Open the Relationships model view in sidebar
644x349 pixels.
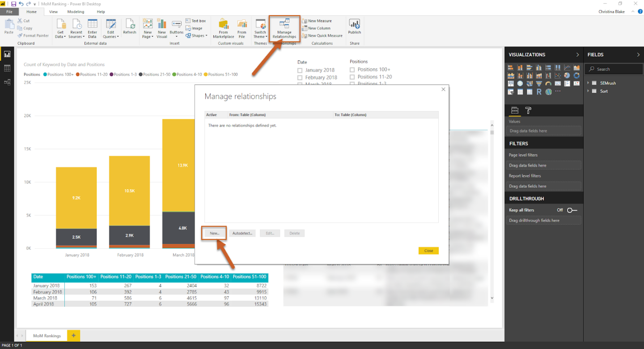(7, 82)
